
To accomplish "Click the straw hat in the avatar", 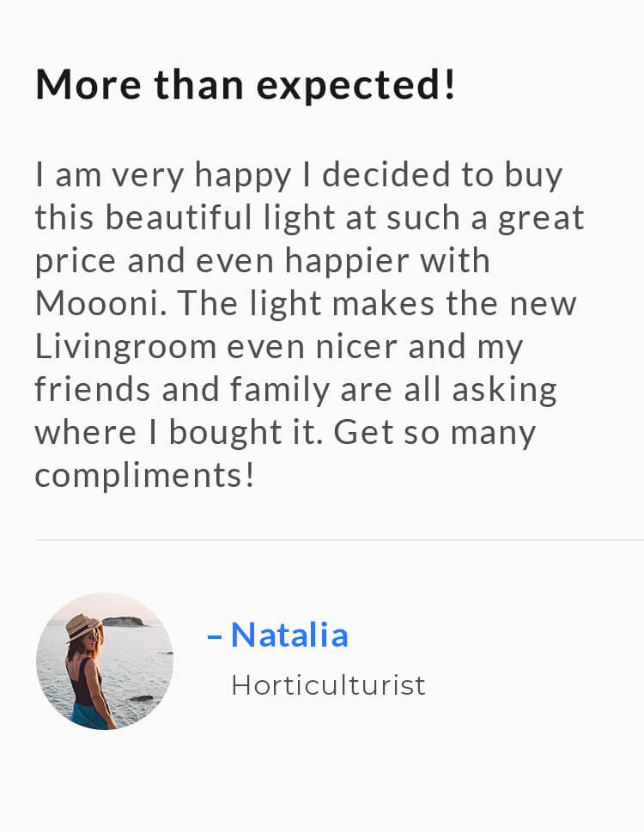I will pyautogui.click(x=82, y=626).
